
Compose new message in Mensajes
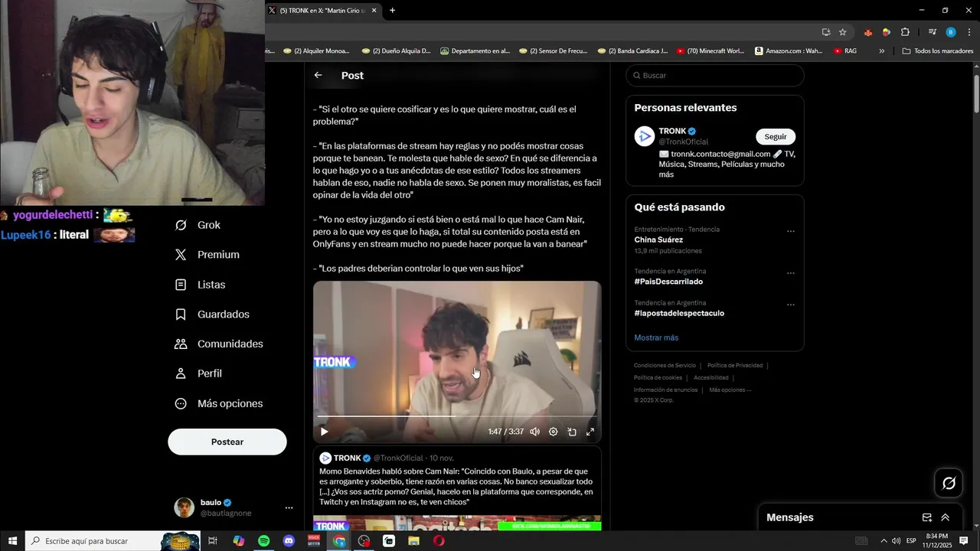point(926,517)
